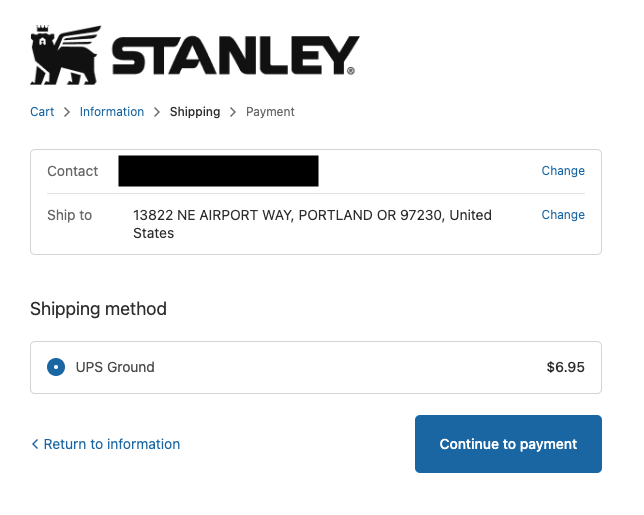The width and height of the screenshot is (644, 515).
Task: Change the contact information
Action: 563,171
